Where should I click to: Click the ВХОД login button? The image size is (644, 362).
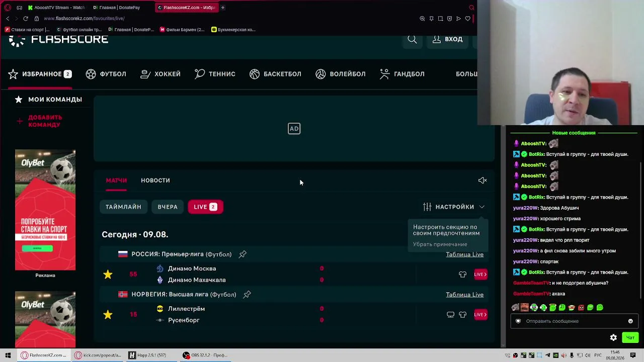tap(447, 39)
